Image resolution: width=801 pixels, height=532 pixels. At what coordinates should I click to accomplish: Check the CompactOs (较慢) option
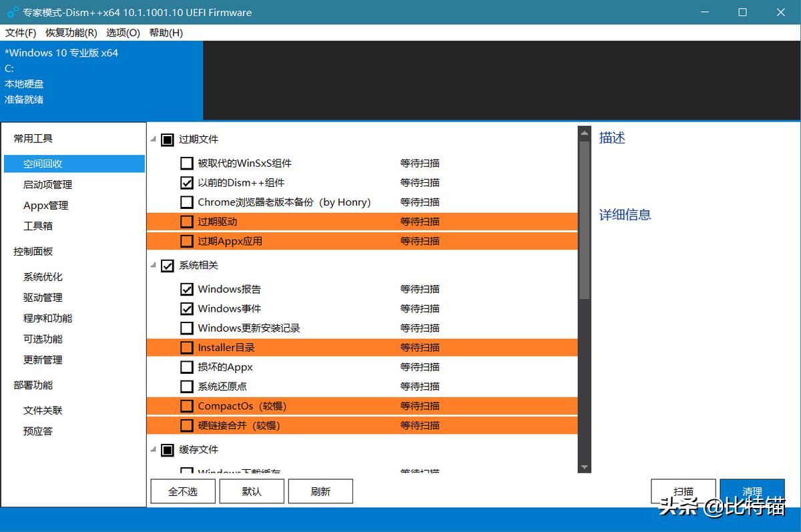(x=186, y=406)
